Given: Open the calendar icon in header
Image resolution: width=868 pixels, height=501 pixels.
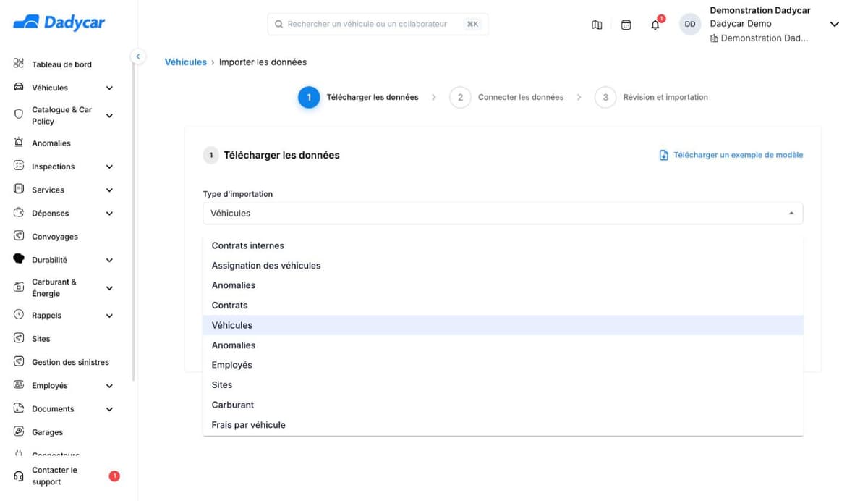Looking at the screenshot, I should click(x=626, y=25).
